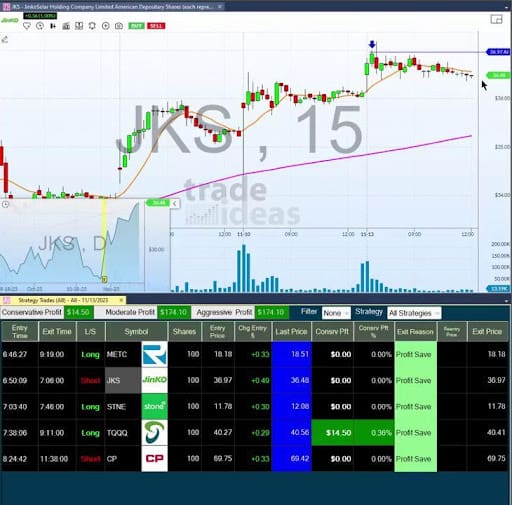Click last price 18.51 in METC row

292,354
